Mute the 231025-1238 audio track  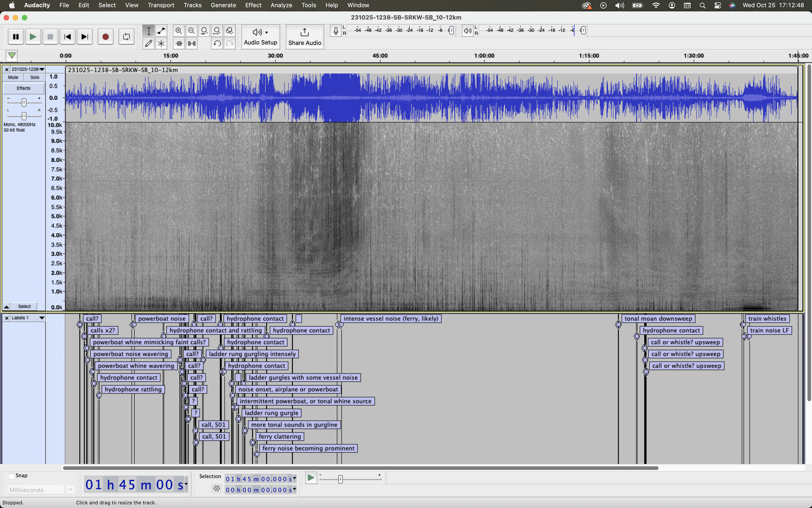coord(13,77)
